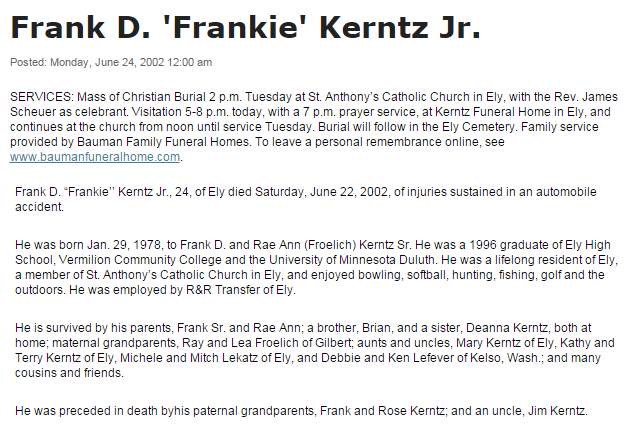Click the Posted: Monday, June 24, 2002 date line
Screen dimensions: 629x430
pyautogui.click(x=111, y=63)
